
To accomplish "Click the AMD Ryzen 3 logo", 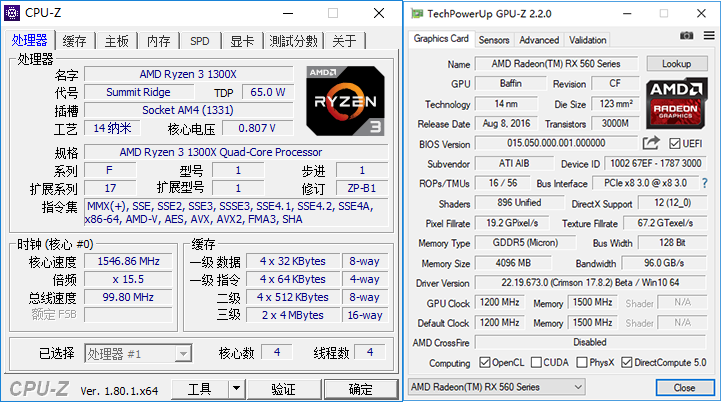I will [x=345, y=101].
